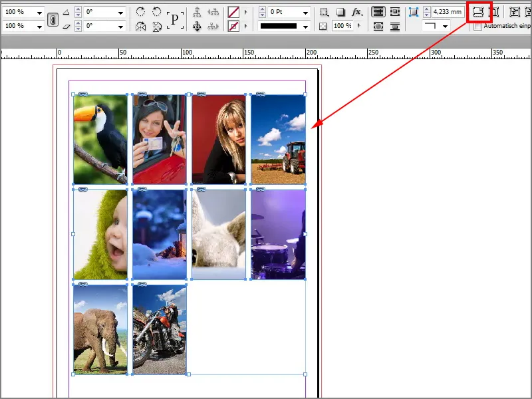Click the shear angle icon

(x=66, y=26)
